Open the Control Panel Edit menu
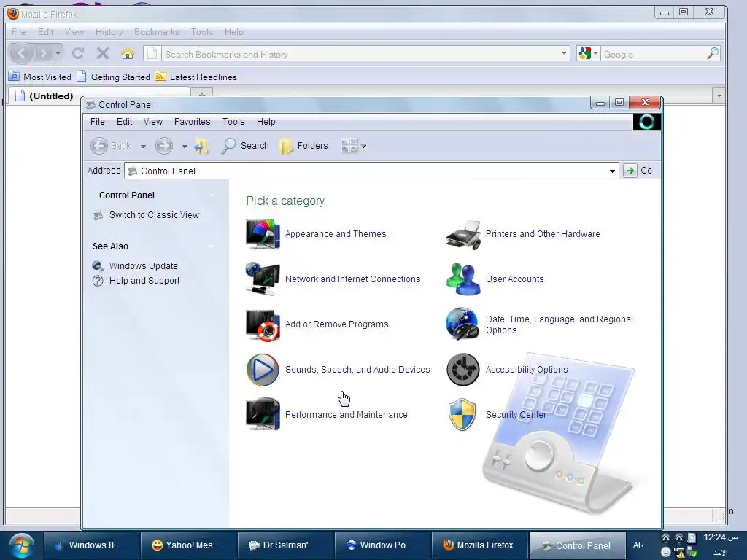The width and height of the screenshot is (747, 560). (x=124, y=122)
